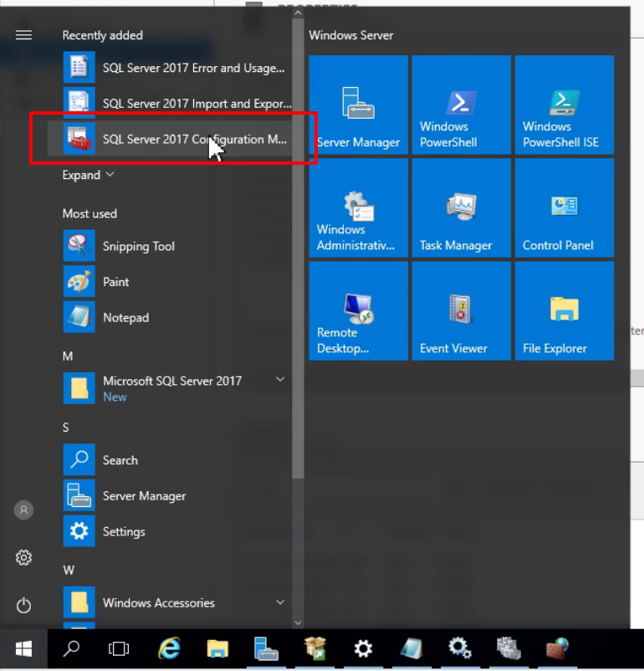The height and width of the screenshot is (671, 644).
Task: Open the Event Viewer tile
Action: (462, 311)
